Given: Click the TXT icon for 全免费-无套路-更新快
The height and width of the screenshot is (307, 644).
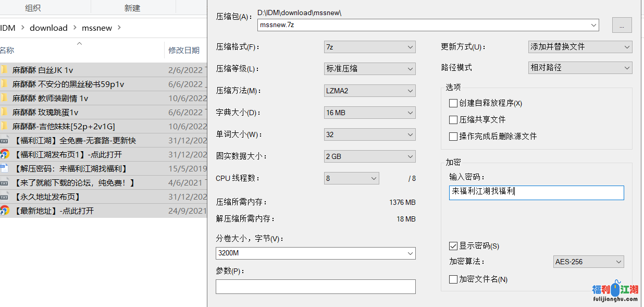Looking at the screenshot, I should tap(4, 140).
